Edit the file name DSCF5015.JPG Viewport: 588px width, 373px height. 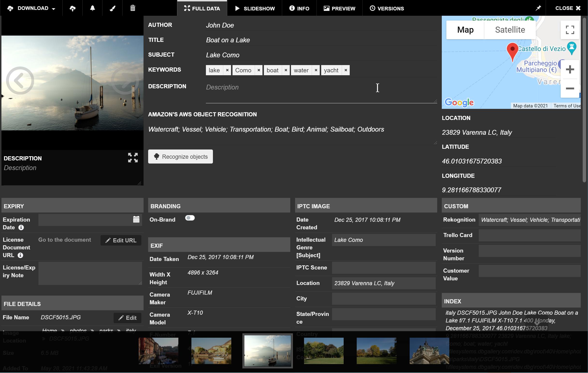(127, 318)
